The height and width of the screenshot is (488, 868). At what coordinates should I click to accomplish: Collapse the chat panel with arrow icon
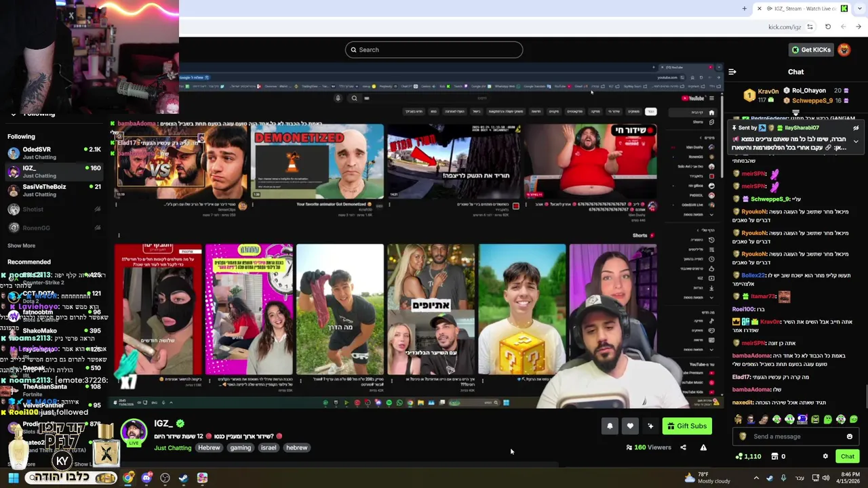coord(732,72)
